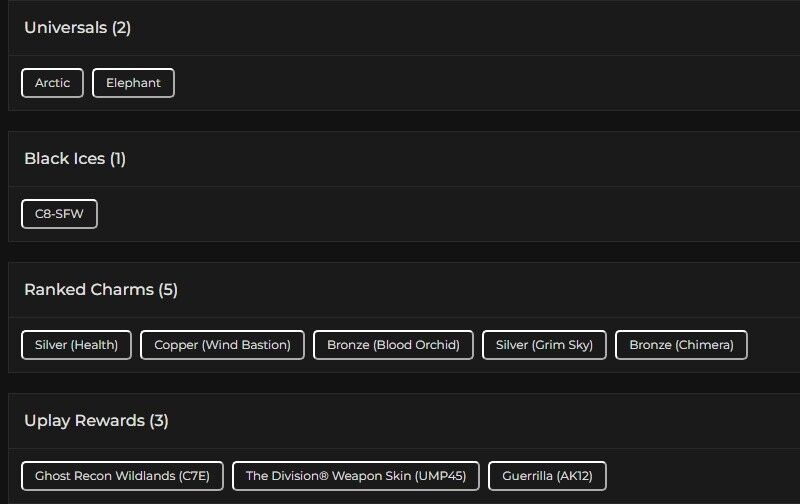This screenshot has width=800, height=504.
Task: Select the Elephant universal skin tag
Action: [x=133, y=83]
